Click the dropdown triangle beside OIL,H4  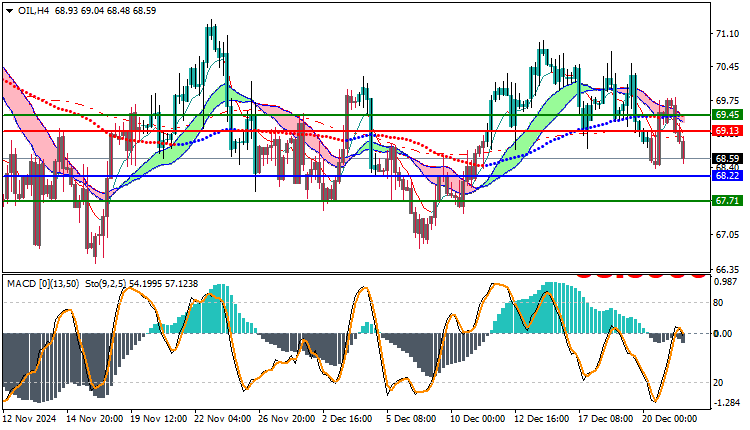point(10,11)
